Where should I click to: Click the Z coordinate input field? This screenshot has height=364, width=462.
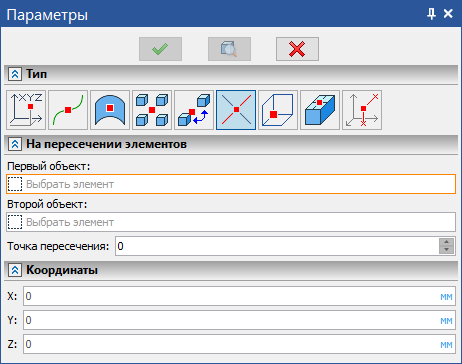click(239, 344)
